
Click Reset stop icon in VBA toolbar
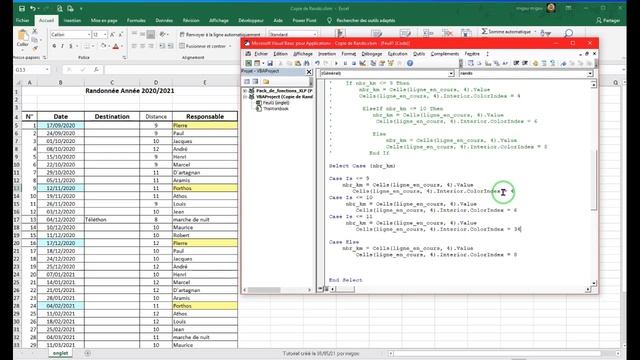[x=354, y=63]
